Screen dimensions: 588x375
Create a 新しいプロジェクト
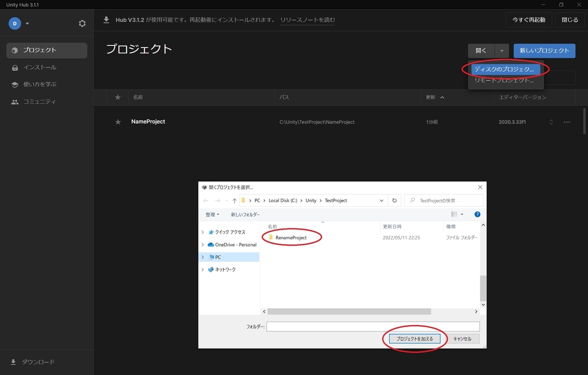pos(544,50)
